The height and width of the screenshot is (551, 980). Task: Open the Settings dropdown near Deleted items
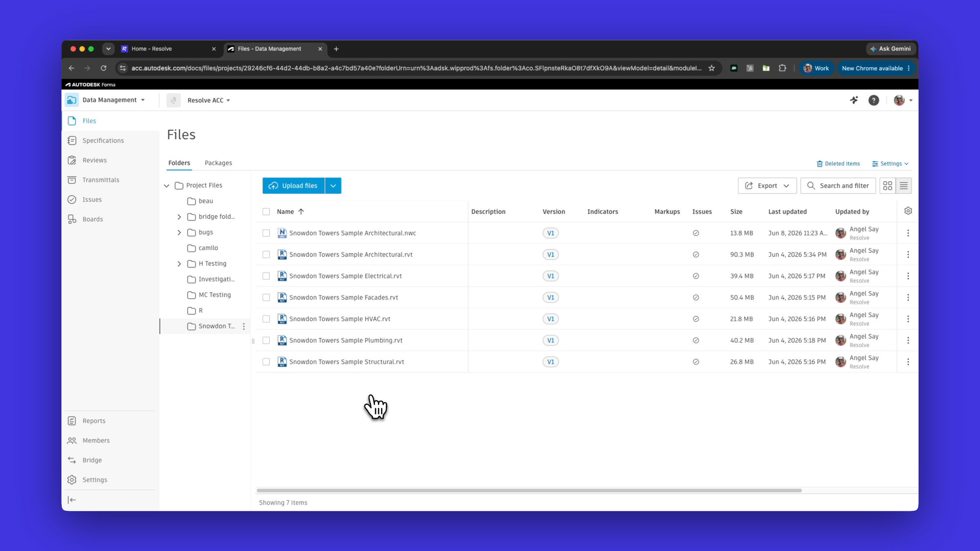(890, 164)
